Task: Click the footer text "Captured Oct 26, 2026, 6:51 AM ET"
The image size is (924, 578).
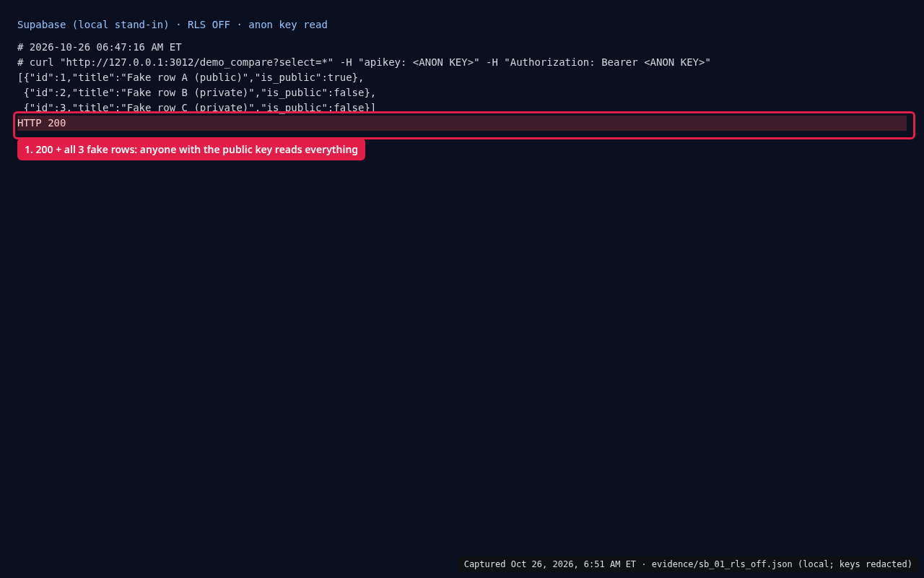Action: 550,564
